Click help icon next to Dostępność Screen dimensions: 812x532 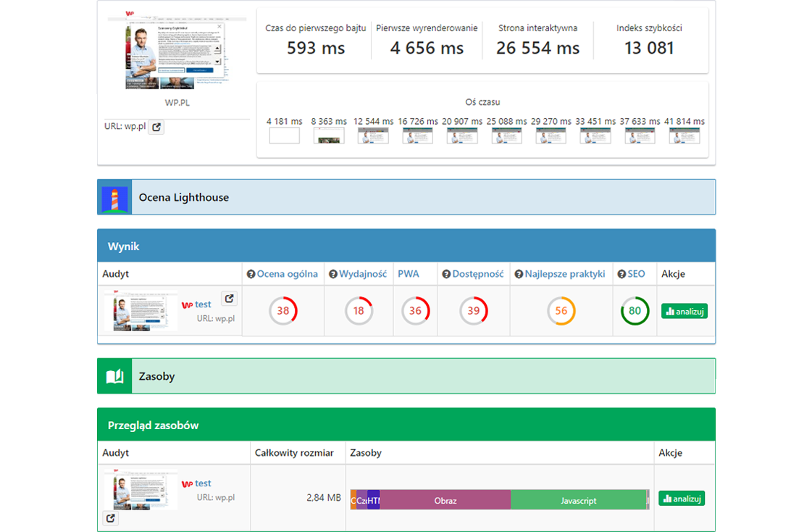click(446, 274)
